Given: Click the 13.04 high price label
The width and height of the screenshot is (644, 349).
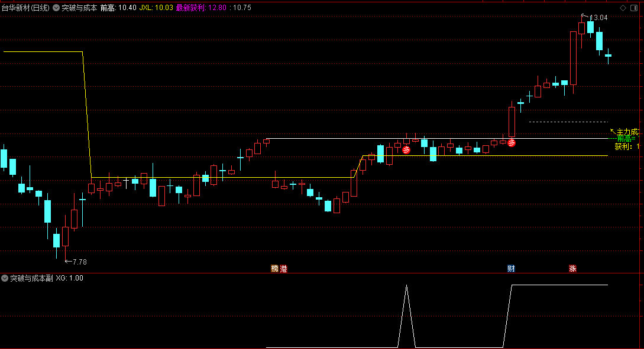Looking at the screenshot, I should click(598, 18).
